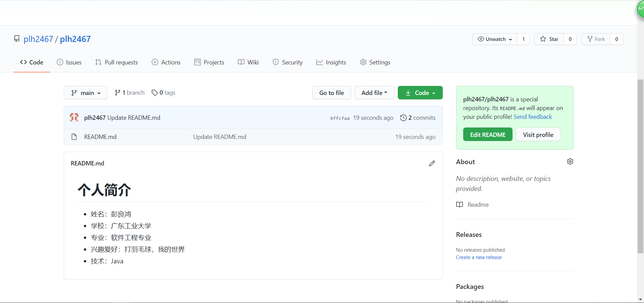Click the '技术：Java' list item
The height and width of the screenshot is (303, 644).
point(107,261)
